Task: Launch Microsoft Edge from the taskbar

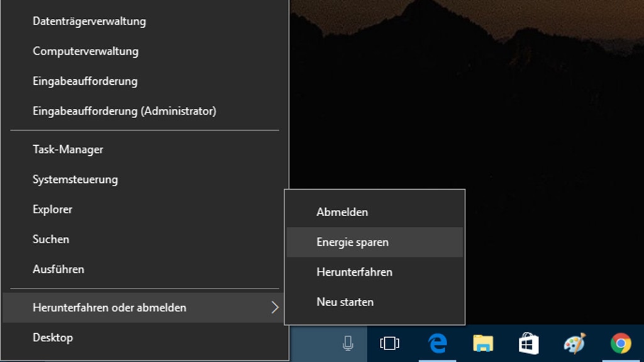Action: pos(437,343)
